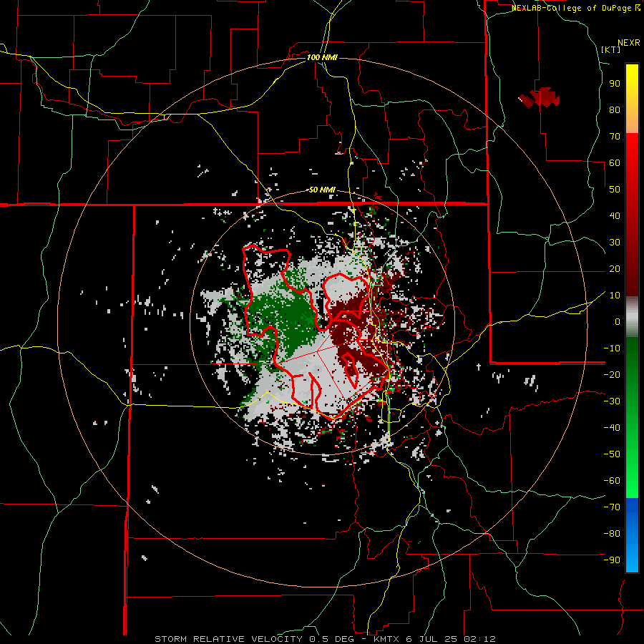The height and width of the screenshot is (644, 644).
Task: Click the -90 value on the velocity scale
Action: 612,560
